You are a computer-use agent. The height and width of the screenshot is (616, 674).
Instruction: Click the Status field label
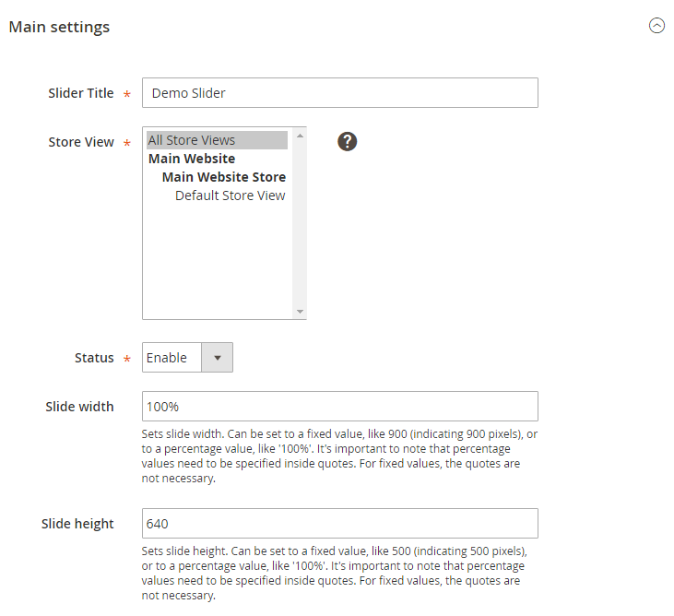94,358
